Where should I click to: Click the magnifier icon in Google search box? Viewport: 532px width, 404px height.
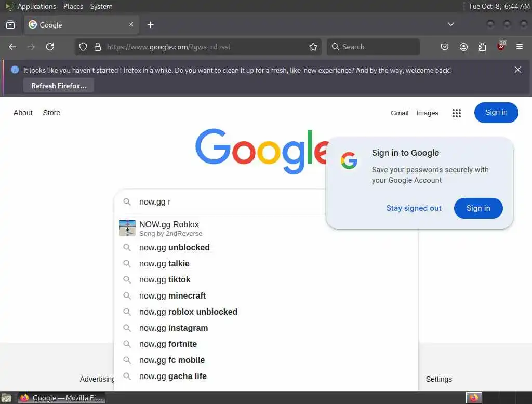click(x=127, y=202)
